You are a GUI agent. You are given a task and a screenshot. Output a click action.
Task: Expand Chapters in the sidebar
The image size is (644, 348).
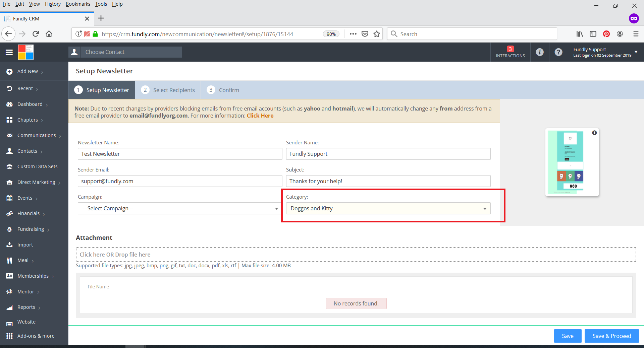[28, 120]
